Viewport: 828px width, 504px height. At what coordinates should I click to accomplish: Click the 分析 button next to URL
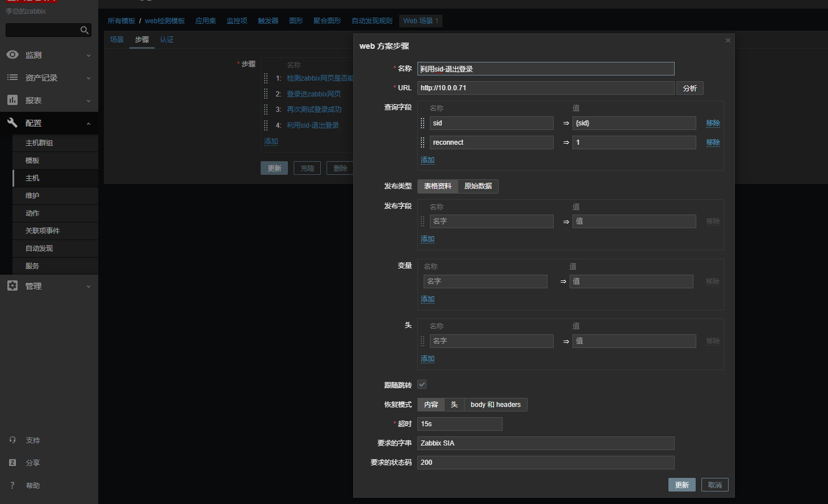coord(690,88)
